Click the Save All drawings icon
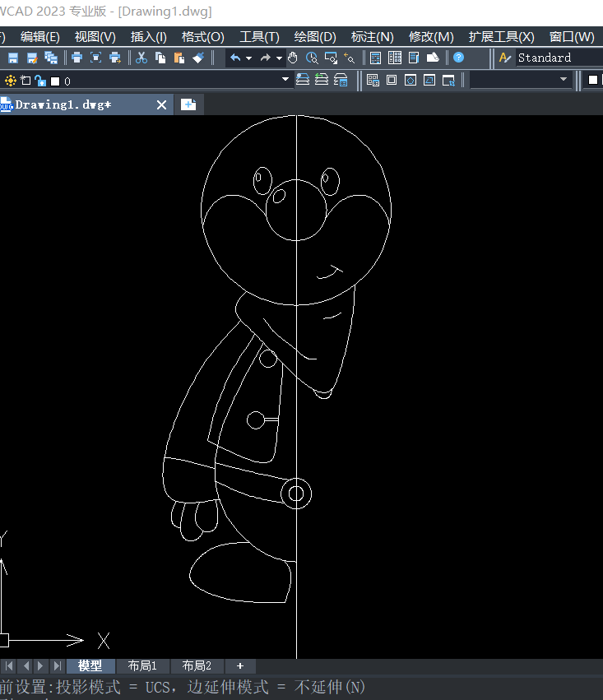The width and height of the screenshot is (603, 700). [51, 58]
